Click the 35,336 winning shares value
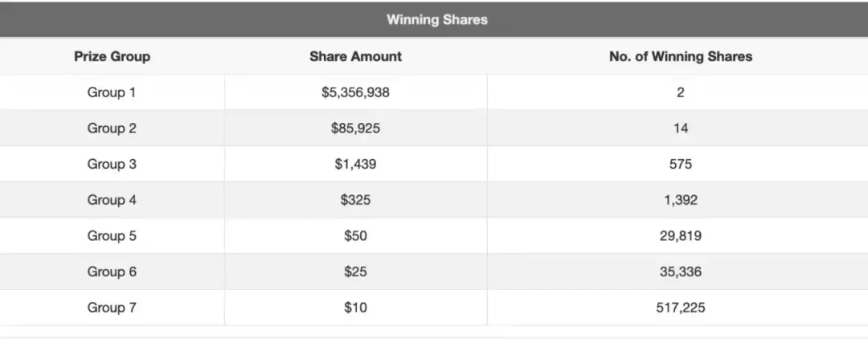Viewport: 868px width, 339px height. 680,272
